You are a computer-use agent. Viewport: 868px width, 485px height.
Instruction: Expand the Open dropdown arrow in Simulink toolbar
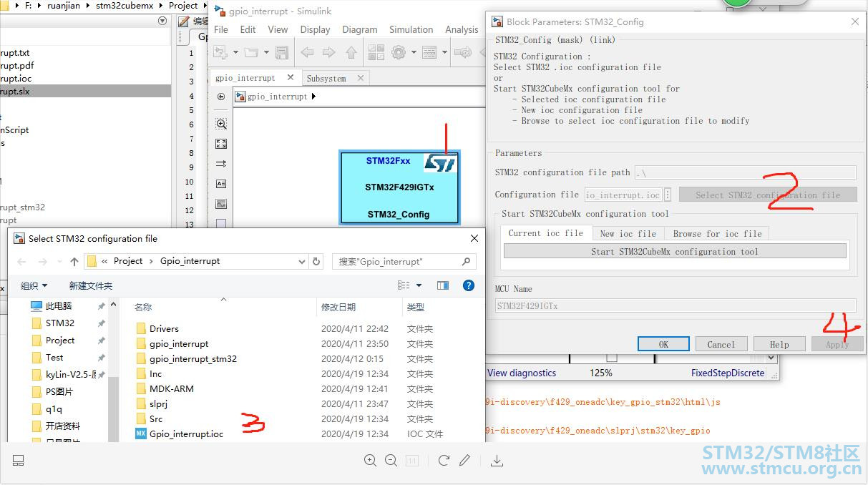coord(266,52)
